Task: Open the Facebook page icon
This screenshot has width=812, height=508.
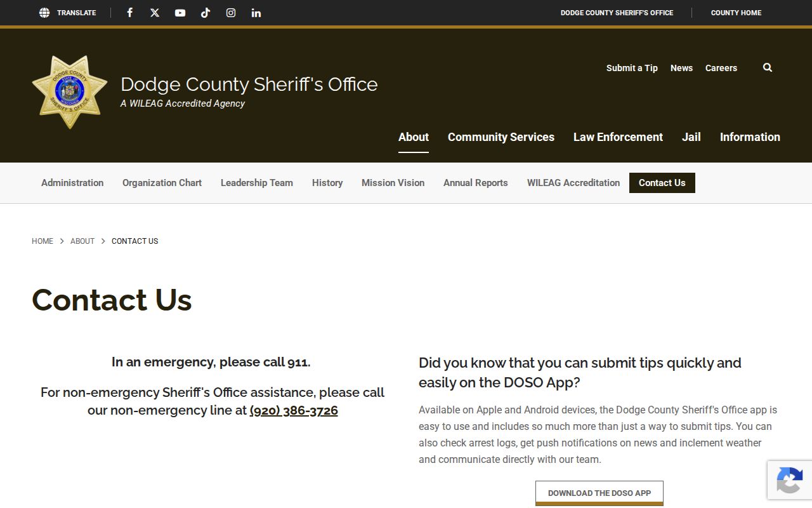Action: (x=129, y=13)
